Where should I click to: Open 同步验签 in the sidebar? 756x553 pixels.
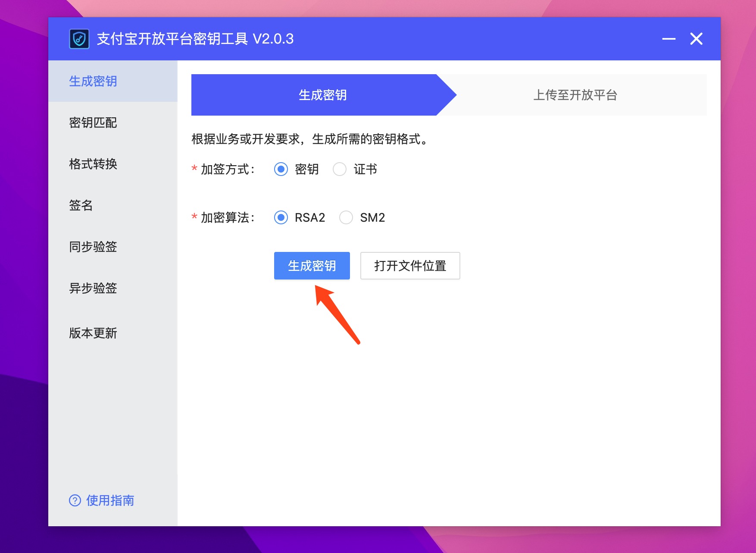pyautogui.click(x=93, y=247)
